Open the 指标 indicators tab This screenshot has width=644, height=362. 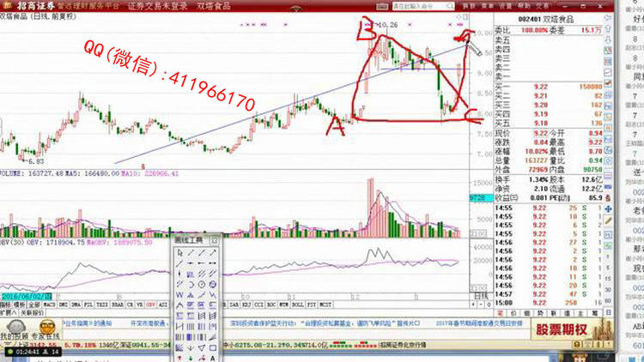pyautogui.click(x=6, y=305)
